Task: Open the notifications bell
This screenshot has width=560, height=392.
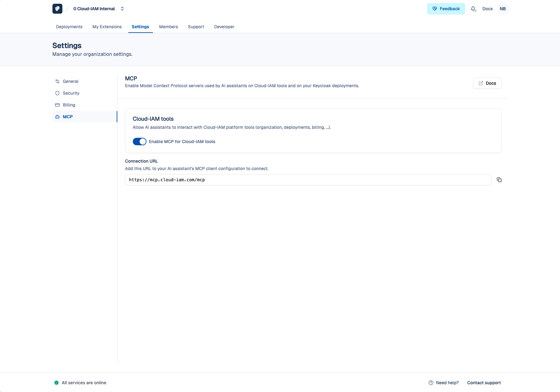Action: (x=473, y=9)
